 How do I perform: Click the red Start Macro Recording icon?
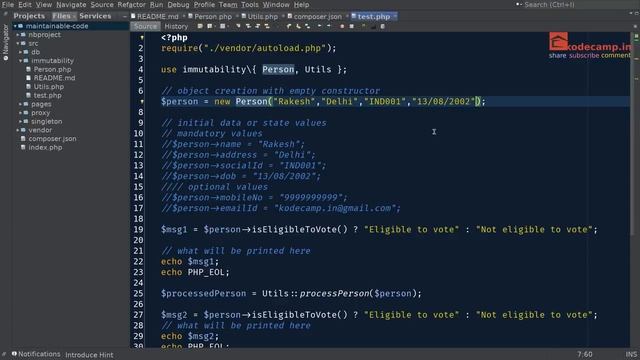(x=342, y=26)
